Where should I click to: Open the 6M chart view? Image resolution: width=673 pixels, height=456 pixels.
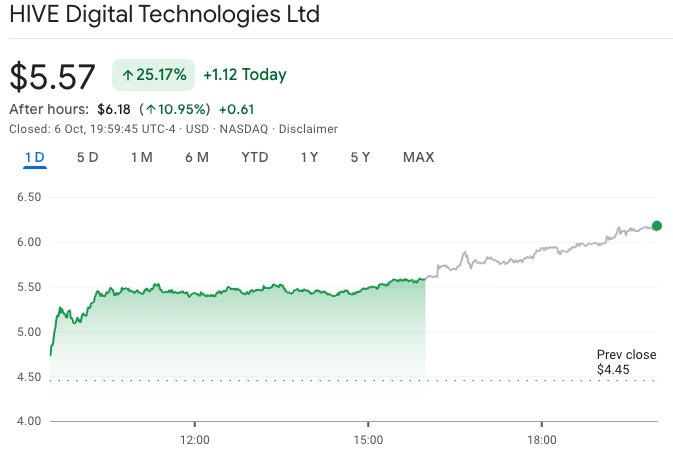[x=196, y=157]
